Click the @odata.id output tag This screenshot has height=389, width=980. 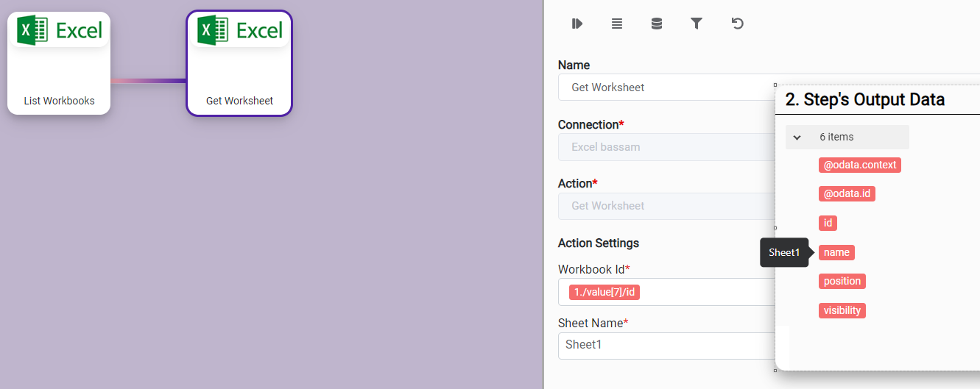click(847, 194)
